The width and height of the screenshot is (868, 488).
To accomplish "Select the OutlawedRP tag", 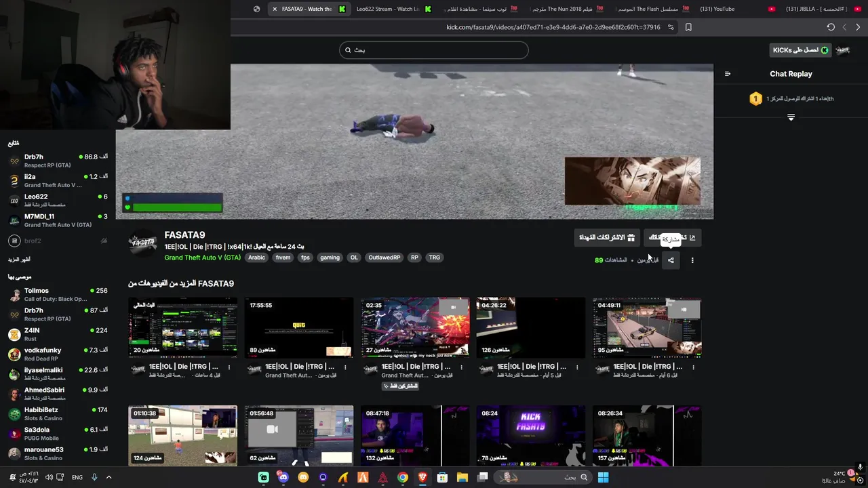I will pos(384,258).
